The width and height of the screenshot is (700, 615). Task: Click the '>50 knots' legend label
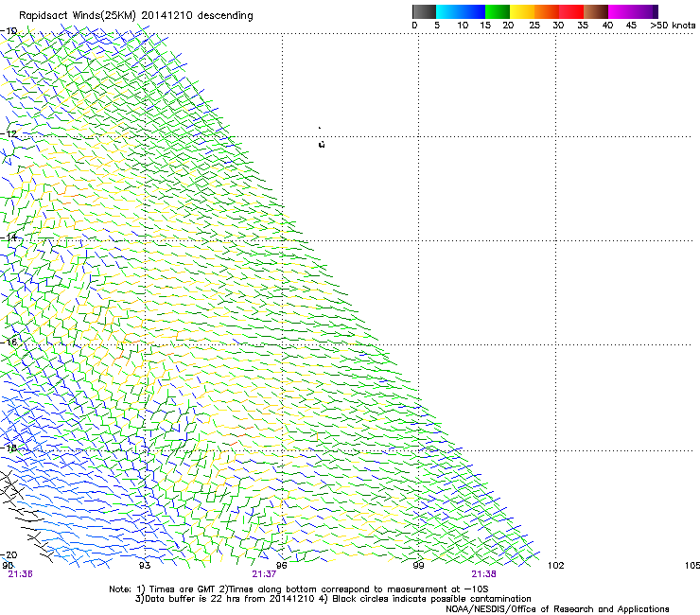[673, 25]
